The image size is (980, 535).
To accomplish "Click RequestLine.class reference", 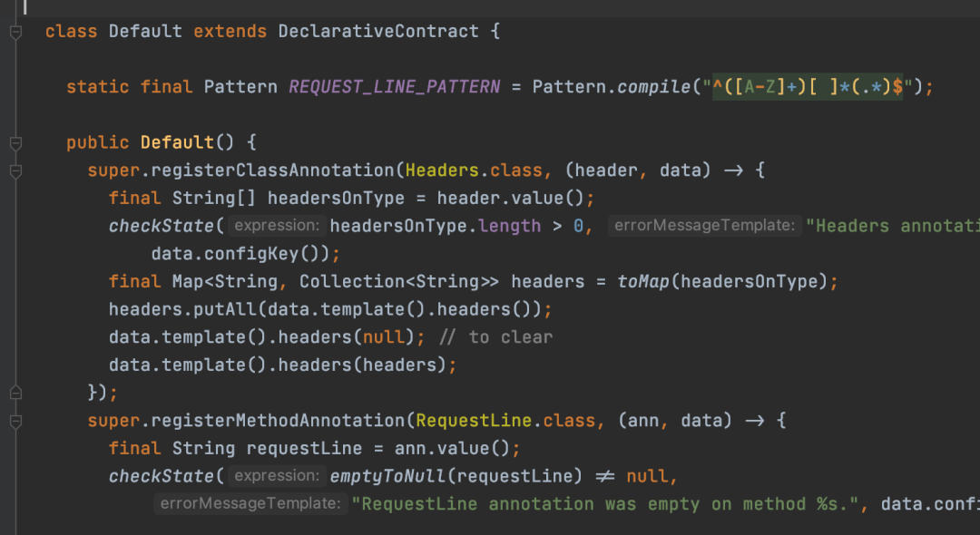I will [x=505, y=421].
